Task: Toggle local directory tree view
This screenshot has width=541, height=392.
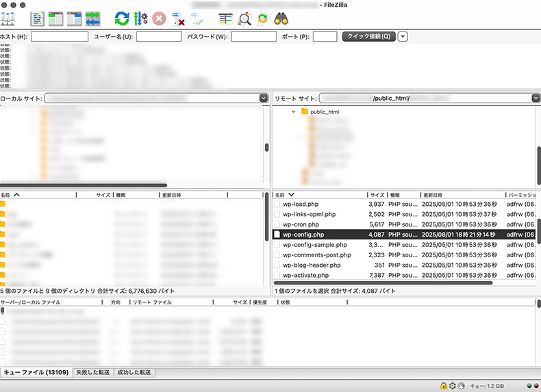Action: pyautogui.click(x=56, y=18)
